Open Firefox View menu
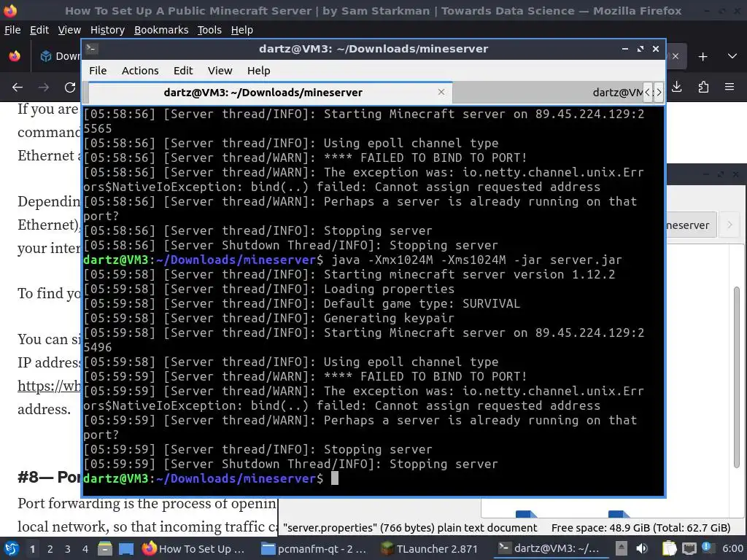Viewport: 747px width, 560px height. 69,30
